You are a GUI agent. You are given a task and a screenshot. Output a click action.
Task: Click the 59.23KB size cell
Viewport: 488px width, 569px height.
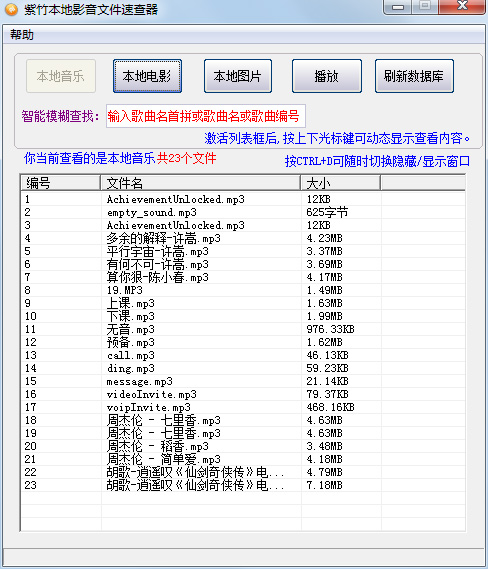click(x=327, y=368)
